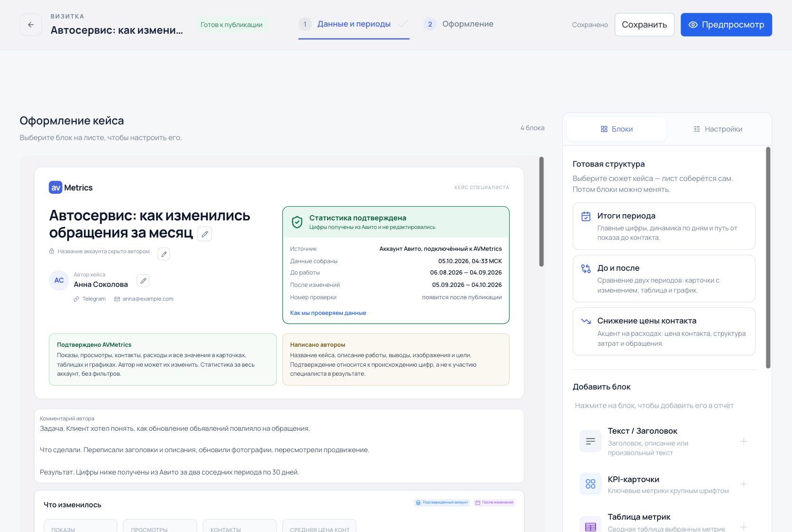Click the Готов к публикации status badge

232,25
